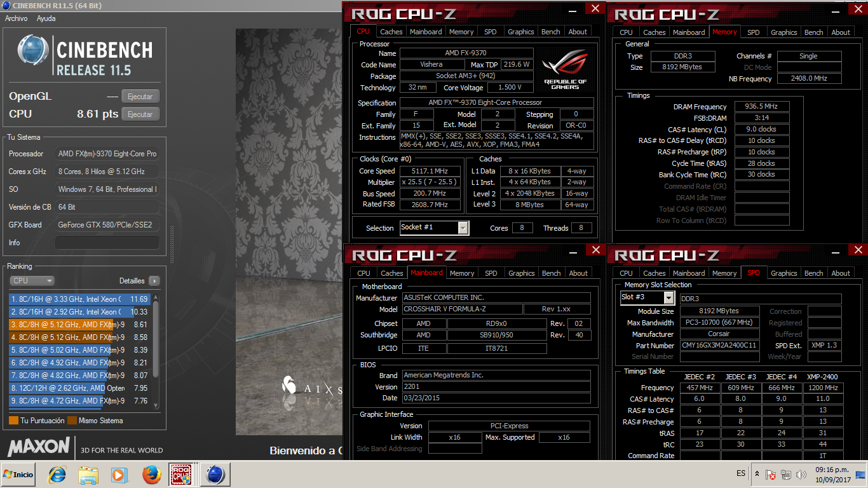This screenshot has width=868, height=488.
Task: Click the Tu Puntuación orange legend swatch
Action: (x=13, y=421)
